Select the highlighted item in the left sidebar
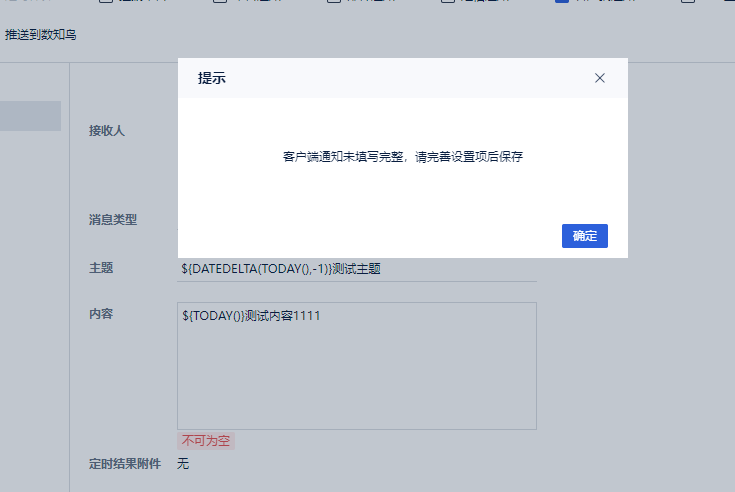 tap(30, 116)
